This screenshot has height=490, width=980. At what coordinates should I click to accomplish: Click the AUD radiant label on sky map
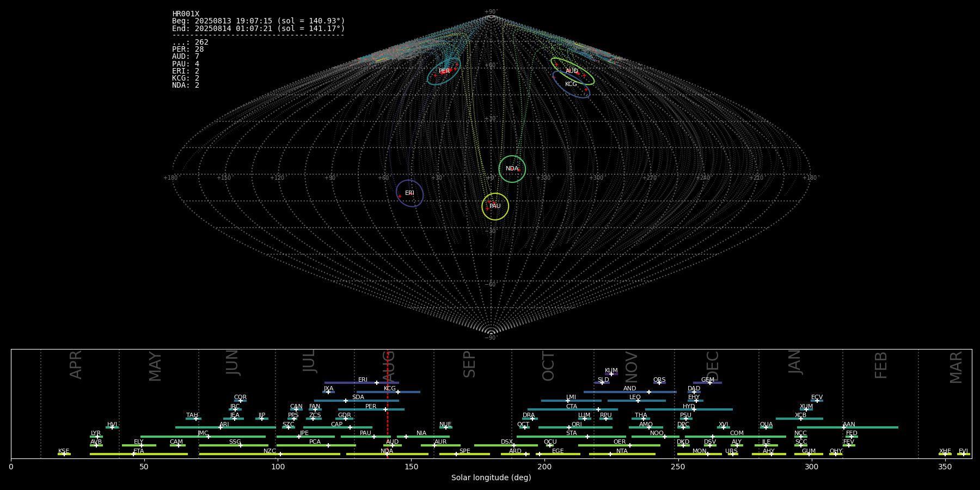tap(572, 71)
